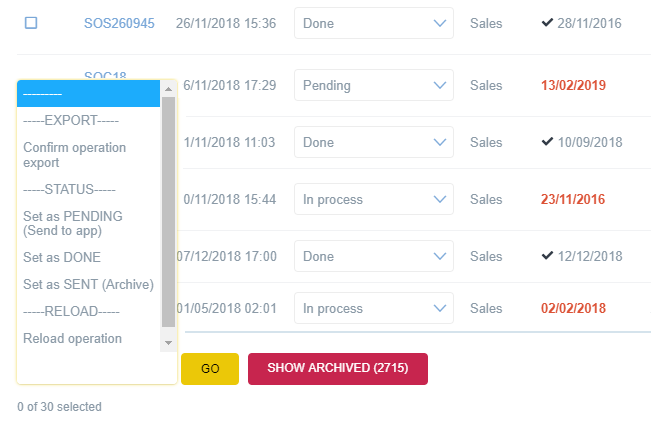Click checkmark icon beside 10/09/2018
This screenshot has width=651, height=428.
pos(547,142)
